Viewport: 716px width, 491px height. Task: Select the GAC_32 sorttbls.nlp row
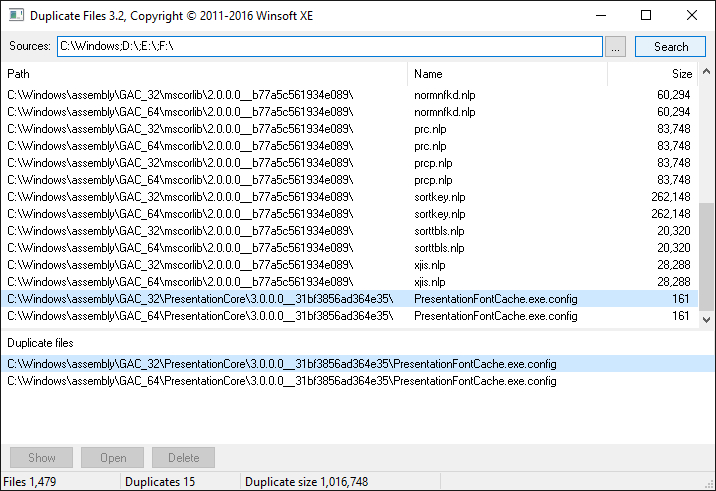[200, 231]
